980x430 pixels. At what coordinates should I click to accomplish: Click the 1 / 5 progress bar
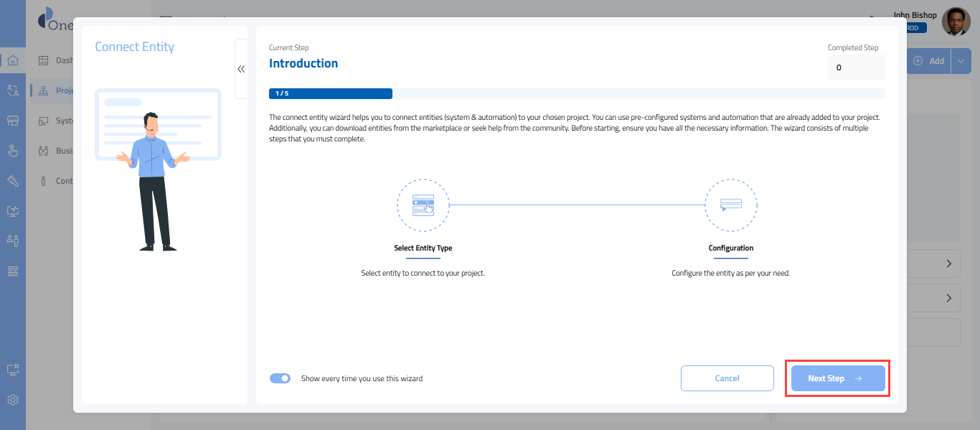[x=331, y=93]
